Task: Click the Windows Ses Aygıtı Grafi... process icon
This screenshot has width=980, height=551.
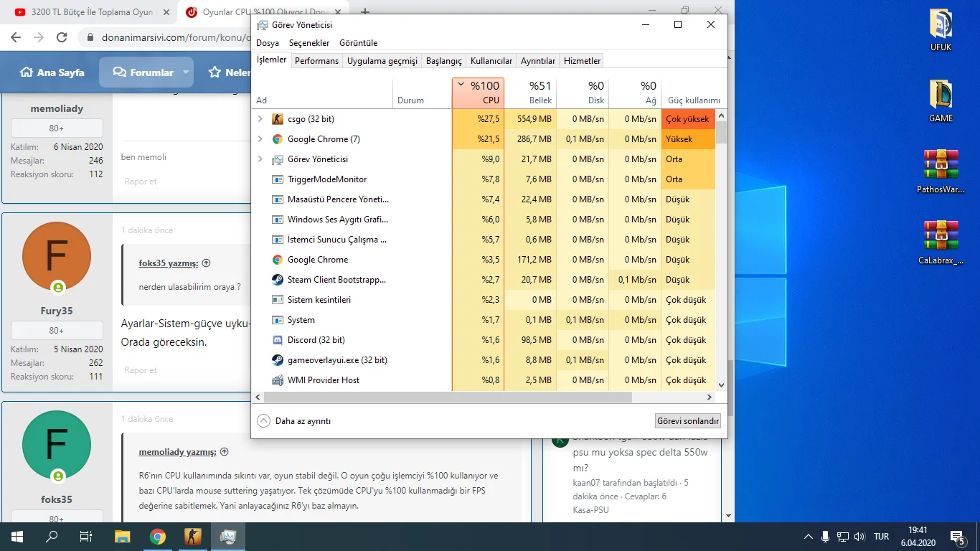Action: pos(278,220)
